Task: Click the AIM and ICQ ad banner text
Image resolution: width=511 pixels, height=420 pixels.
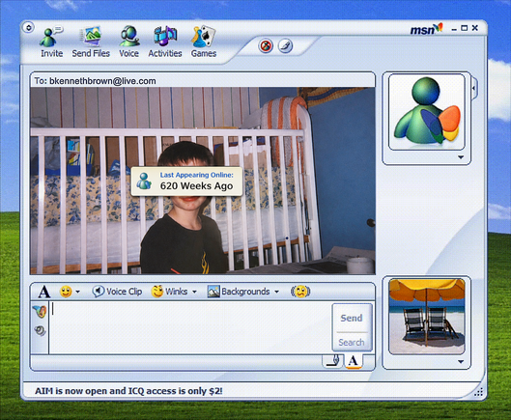Action: click(x=128, y=391)
